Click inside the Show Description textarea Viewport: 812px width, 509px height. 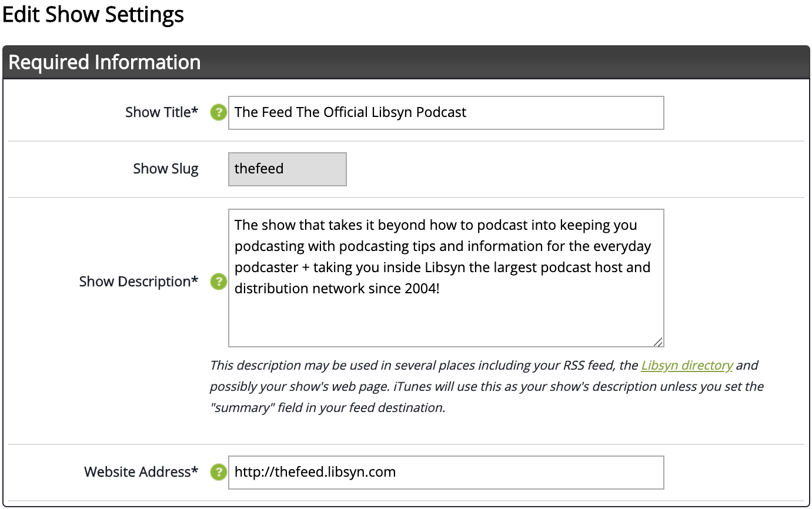pos(446,278)
